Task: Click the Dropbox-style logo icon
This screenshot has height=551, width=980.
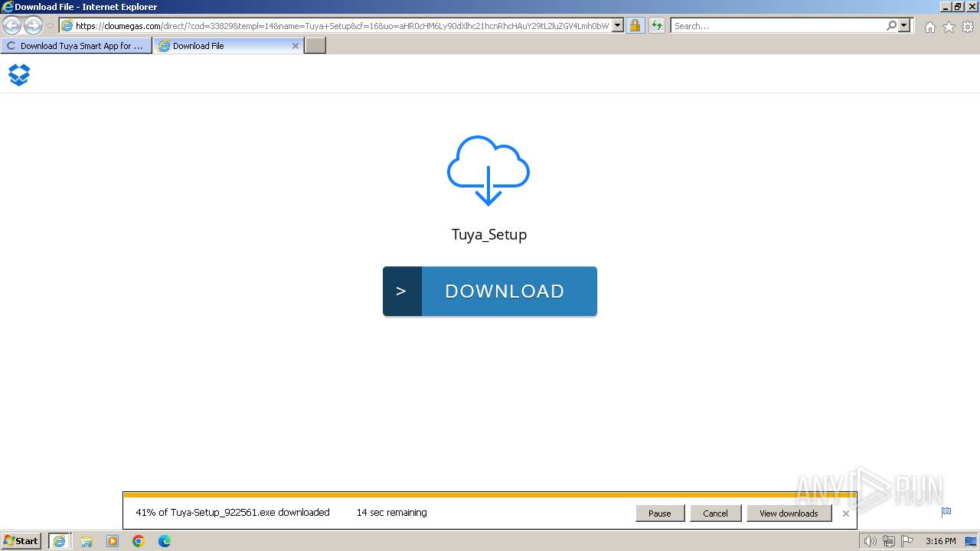Action: [x=19, y=74]
